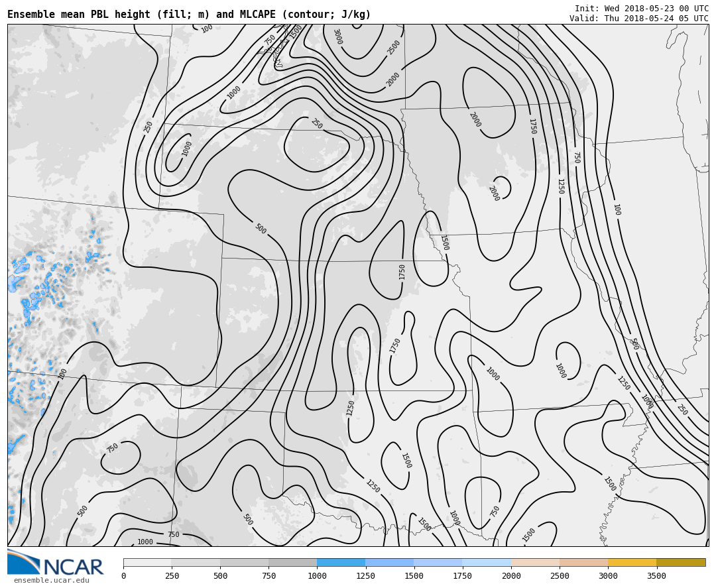Click the '2000' tick label under the colorbar
The width and height of the screenshot is (716, 588).
click(x=511, y=576)
